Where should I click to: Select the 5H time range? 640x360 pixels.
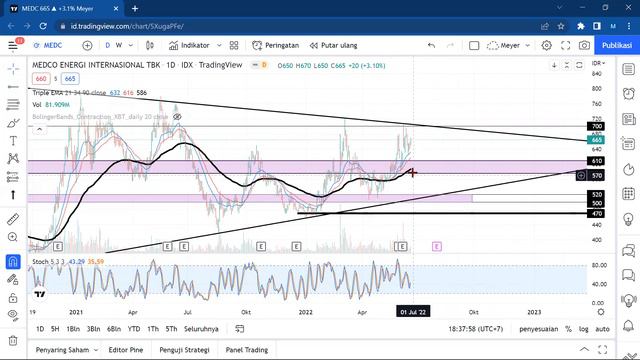pos(55,329)
